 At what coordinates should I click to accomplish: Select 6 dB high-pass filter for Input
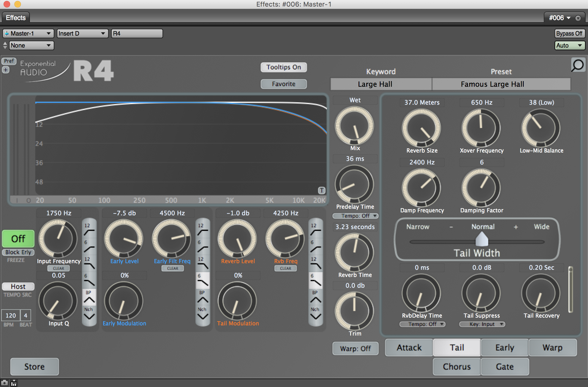click(x=89, y=246)
